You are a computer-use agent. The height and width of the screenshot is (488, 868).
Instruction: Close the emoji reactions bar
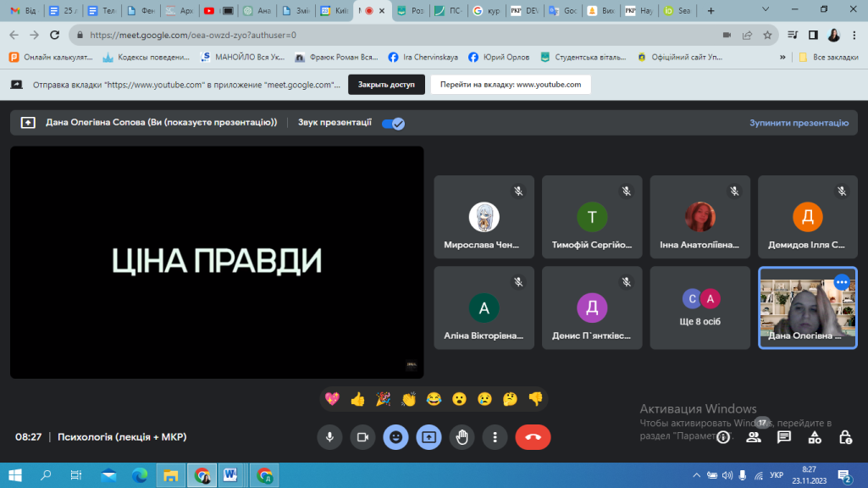[395, 437]
